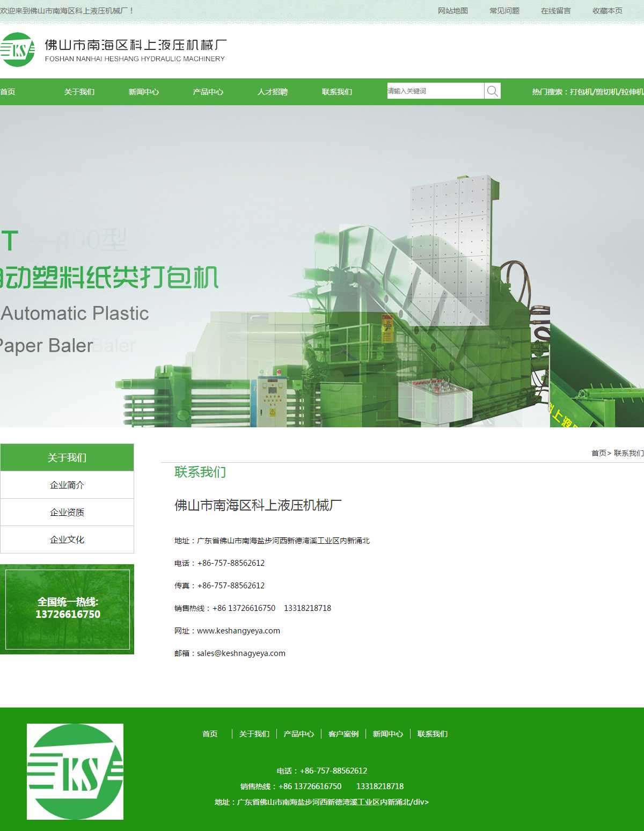
Task: Open 关于我们 in the top navigation
Action: pos(79,92)
